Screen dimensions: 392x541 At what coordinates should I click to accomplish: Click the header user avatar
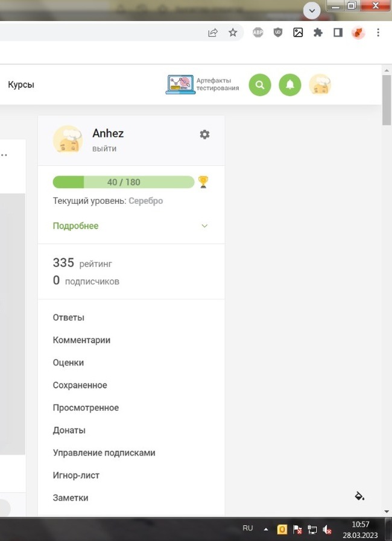320,84
